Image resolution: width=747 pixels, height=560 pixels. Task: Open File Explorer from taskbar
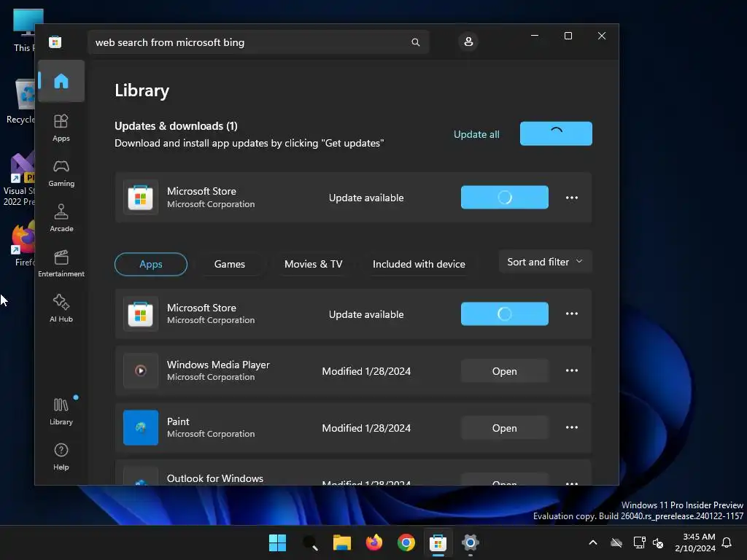(x=341, y=542)
